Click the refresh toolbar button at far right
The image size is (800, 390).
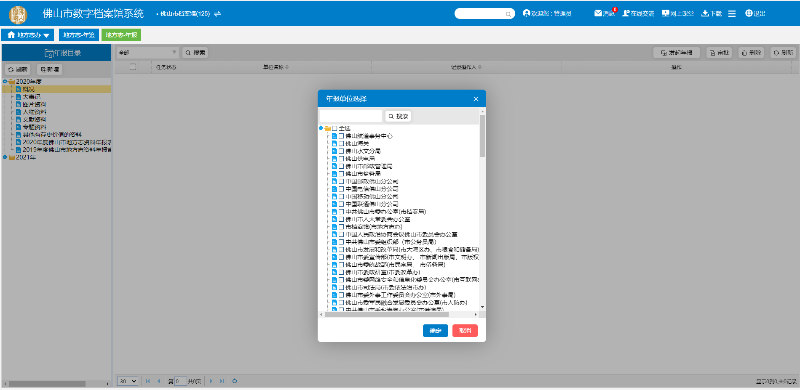[x=783, y=52]
